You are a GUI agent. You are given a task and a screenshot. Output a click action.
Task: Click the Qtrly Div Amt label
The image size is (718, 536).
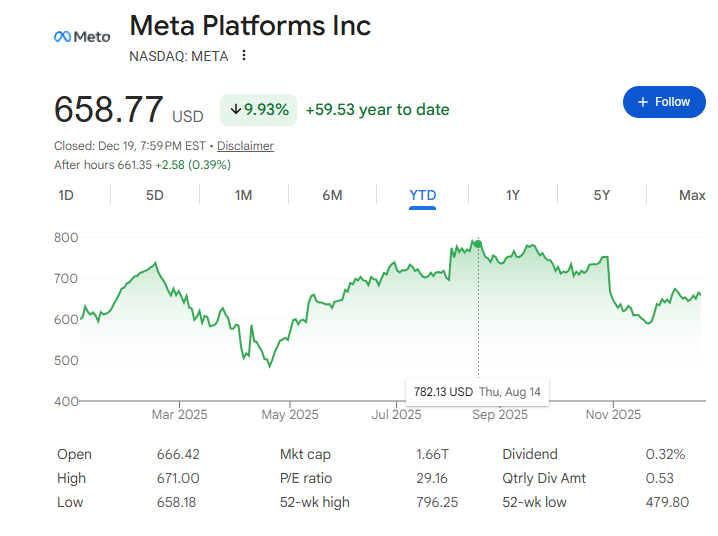545,478
